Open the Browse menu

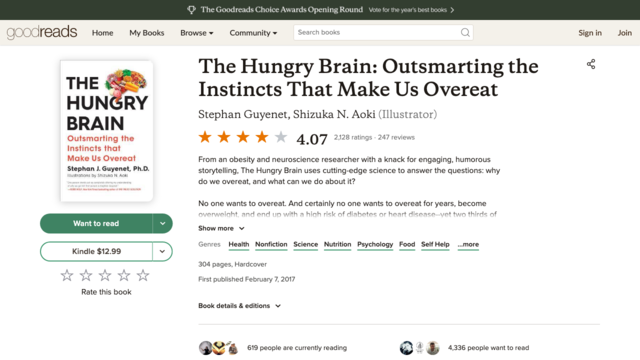tap(197, 33)
